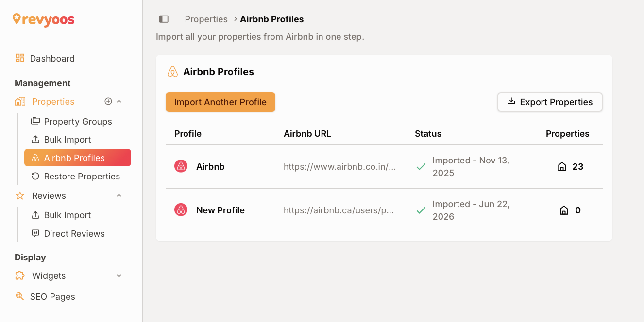Click the Properties label in sidebar
Image resolution: width=644 pixels, height=322 pixels.
53,101
